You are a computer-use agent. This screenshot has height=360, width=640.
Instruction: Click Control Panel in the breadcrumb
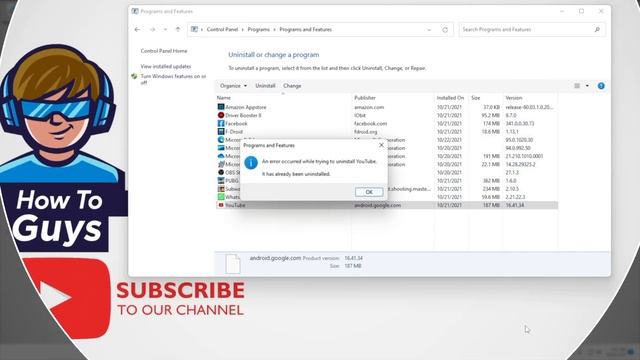[x=222, y=29]
